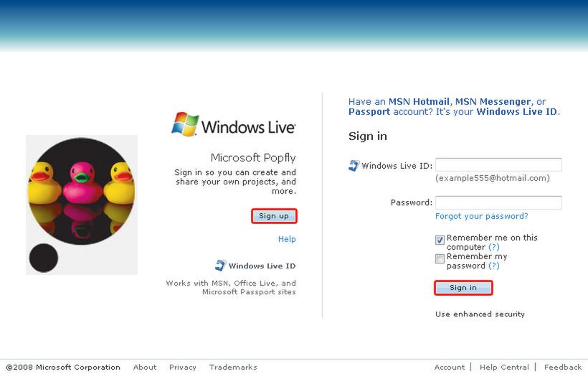
Task: Open help (?) for Remember my password
Action: tap(494, 266)
